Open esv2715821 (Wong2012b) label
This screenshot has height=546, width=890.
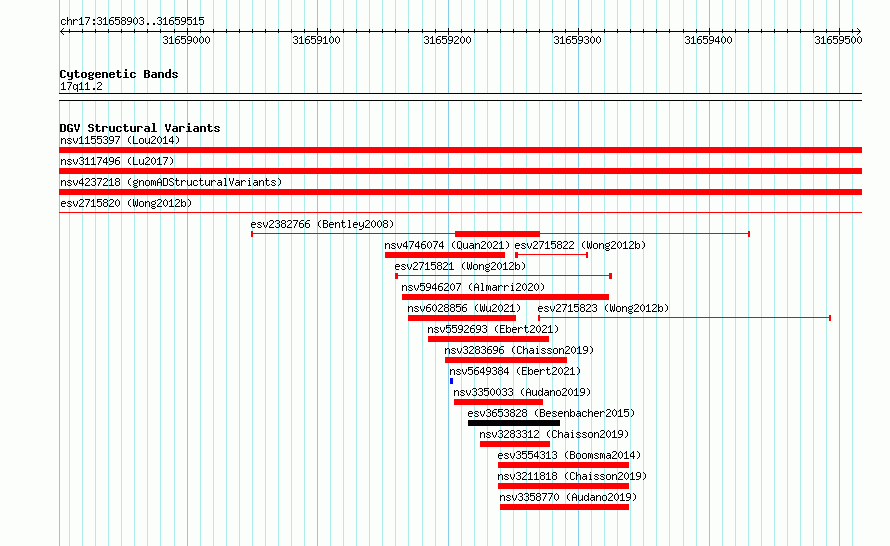[460, 266]
